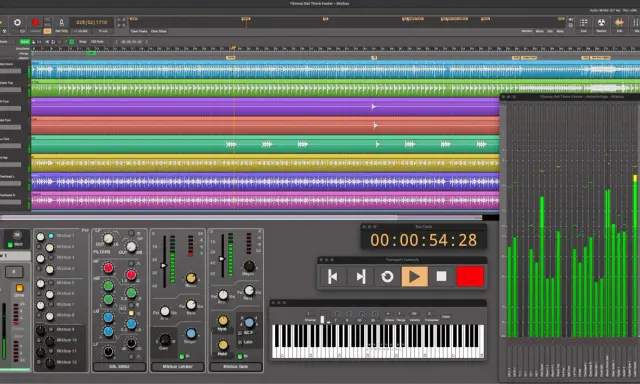Viewport: 640px width, 384px height.
Task: Toggle the orange Drive button
Action: point(19,288)
